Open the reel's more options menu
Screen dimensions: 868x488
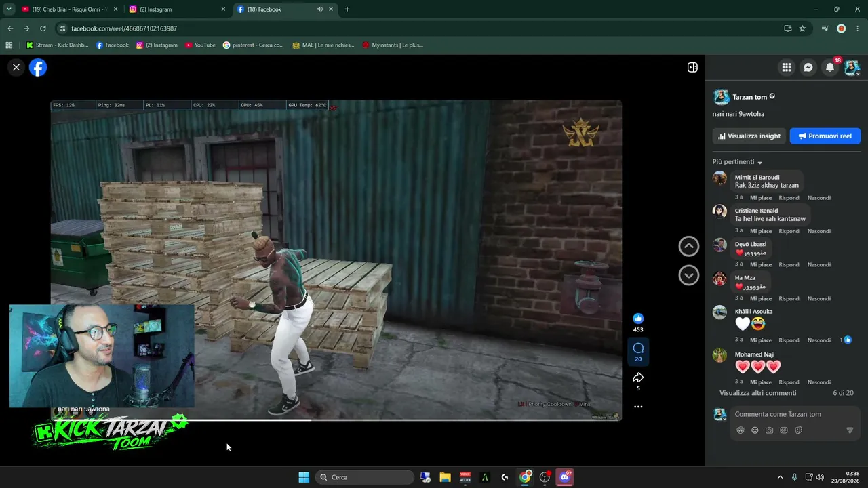pos(638,407)
